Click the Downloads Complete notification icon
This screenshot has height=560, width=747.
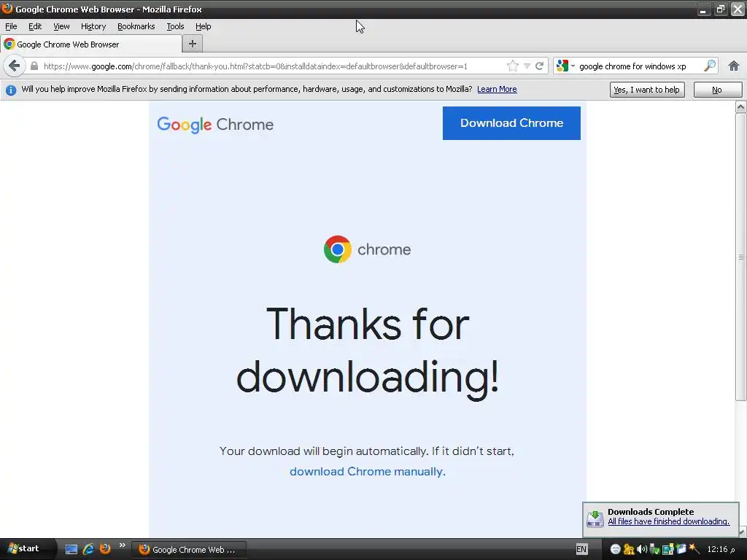coord(595,518)
